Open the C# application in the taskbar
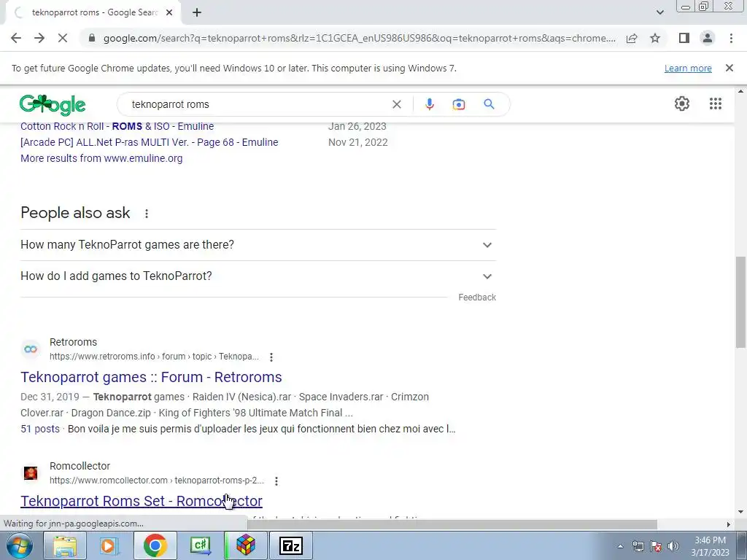Screen dimensions: 747x560 click(x=200, y=545)
